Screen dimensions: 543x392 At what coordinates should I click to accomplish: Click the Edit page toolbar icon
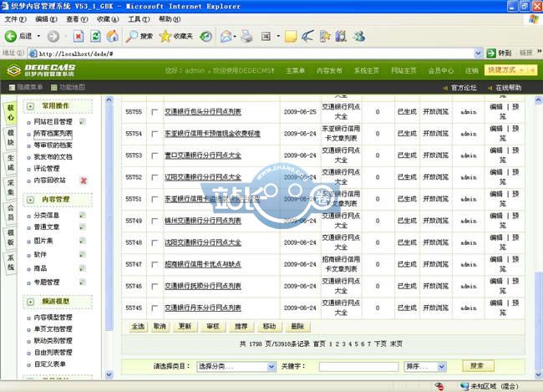[x=266, y=36]
